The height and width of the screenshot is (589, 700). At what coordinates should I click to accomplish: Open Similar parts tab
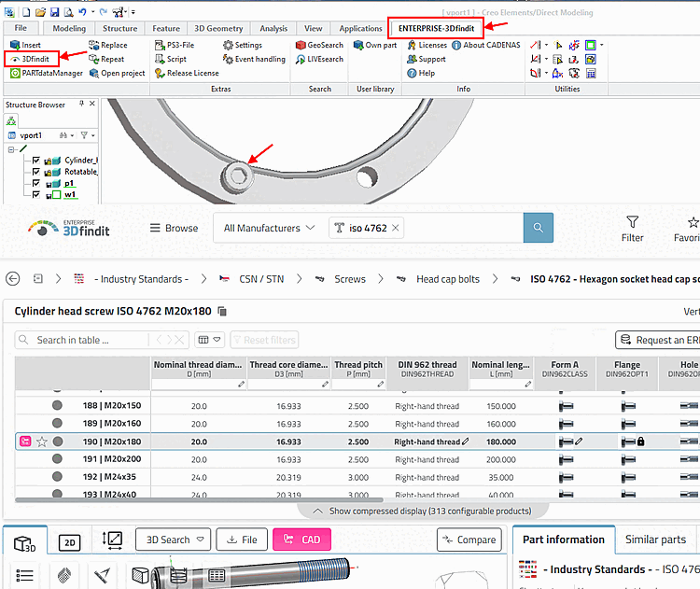tap(655, 540)
